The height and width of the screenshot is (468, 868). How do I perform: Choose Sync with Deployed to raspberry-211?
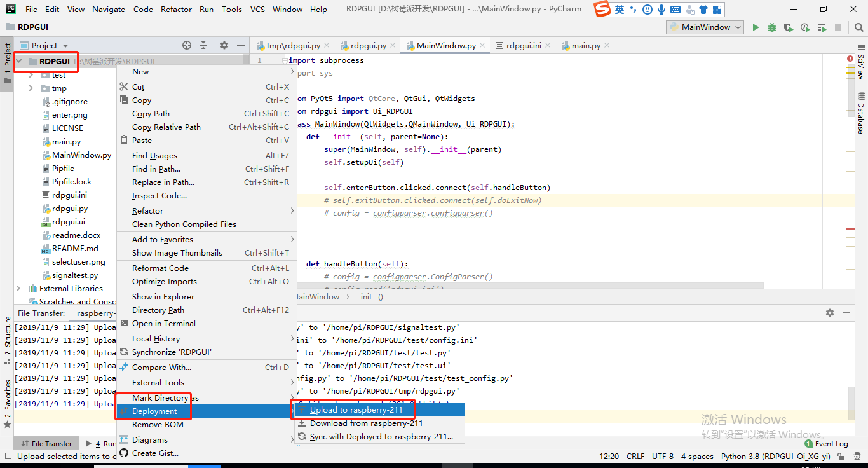point(380,437)
